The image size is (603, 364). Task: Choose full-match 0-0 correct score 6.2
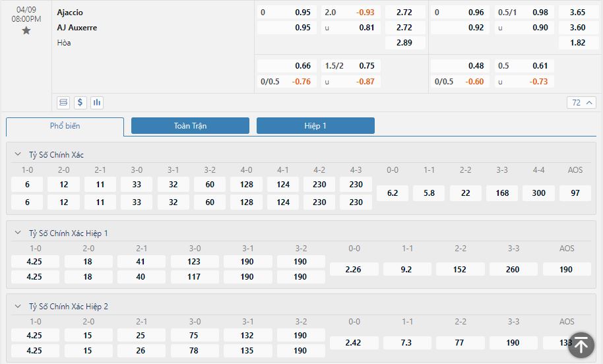point(393,193)
